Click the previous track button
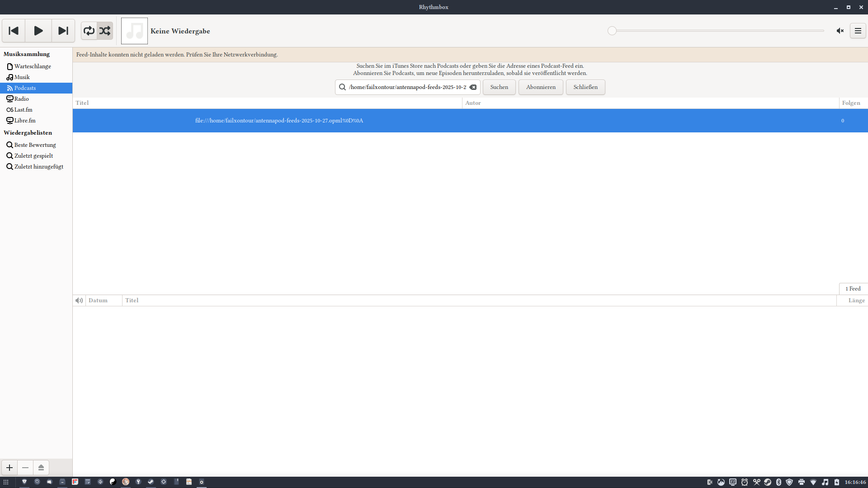868x488 pixels. coord(14,31)
